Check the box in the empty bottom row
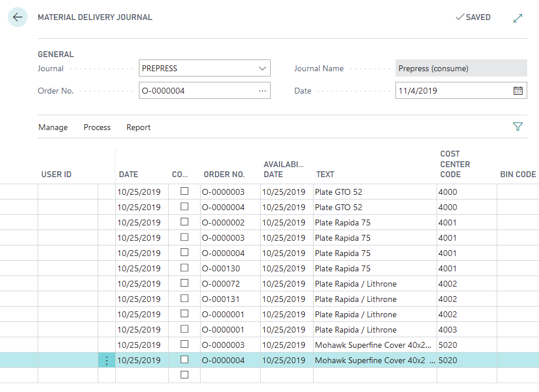This screenshot has height=392, width=539. [184, 375]
